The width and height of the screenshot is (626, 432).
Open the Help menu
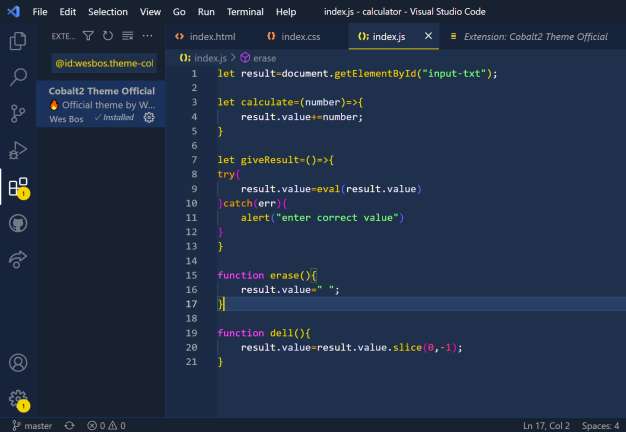pos(286,12)
